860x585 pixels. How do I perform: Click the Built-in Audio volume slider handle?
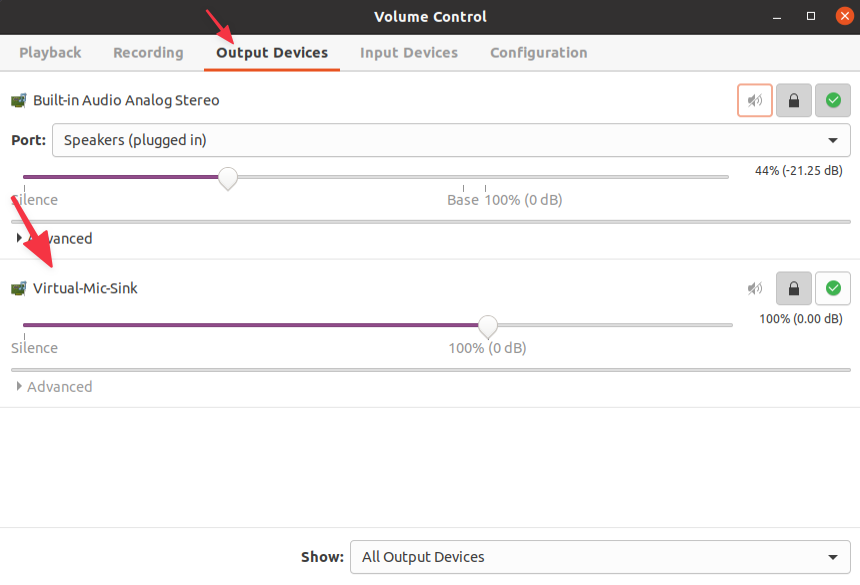coord(228,178)
